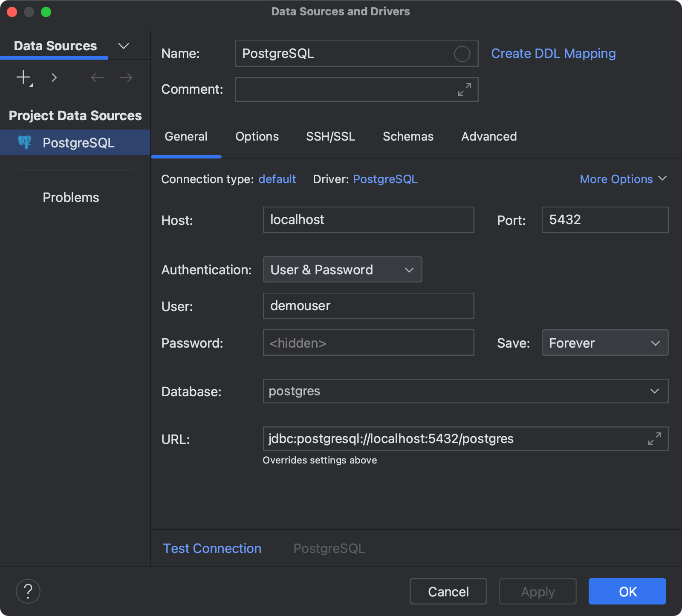Screen dimensions: 682x616
Task: Expand the URL field into a larger editor
Action: [655, 439]
